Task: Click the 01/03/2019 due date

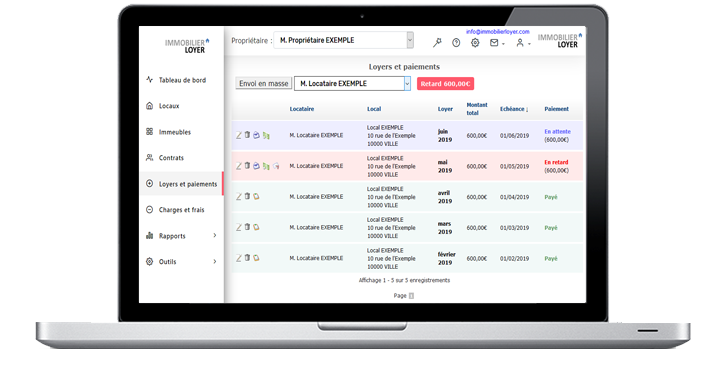Action: tap(514, 228)
